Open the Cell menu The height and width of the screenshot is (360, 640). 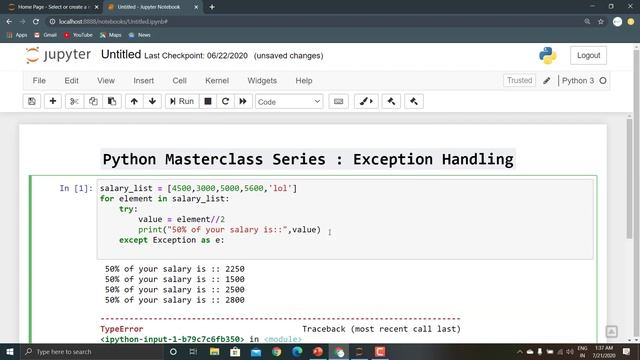click(x=180, y=81)
